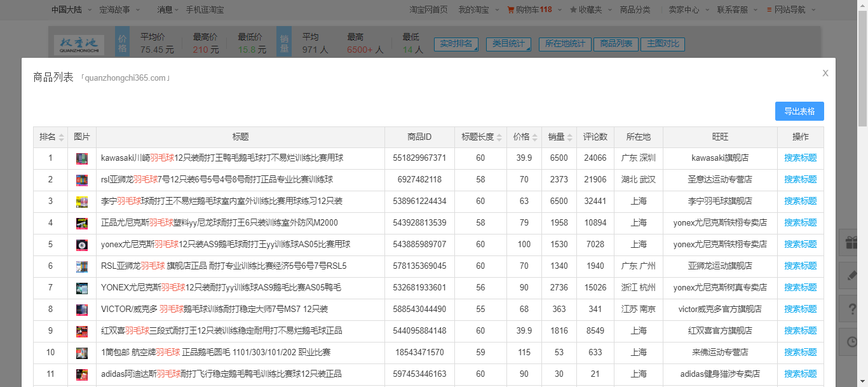Click the pencil edit icon in right sidebar
Viewport: 868px width, 387px height.
(853, 276)
